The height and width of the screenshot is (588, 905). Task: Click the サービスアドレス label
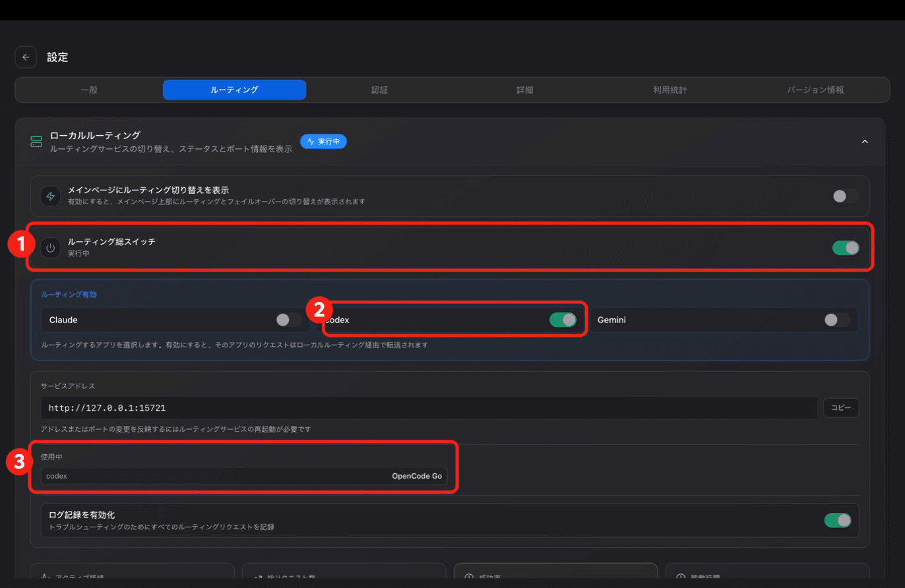tap(69, 386)
